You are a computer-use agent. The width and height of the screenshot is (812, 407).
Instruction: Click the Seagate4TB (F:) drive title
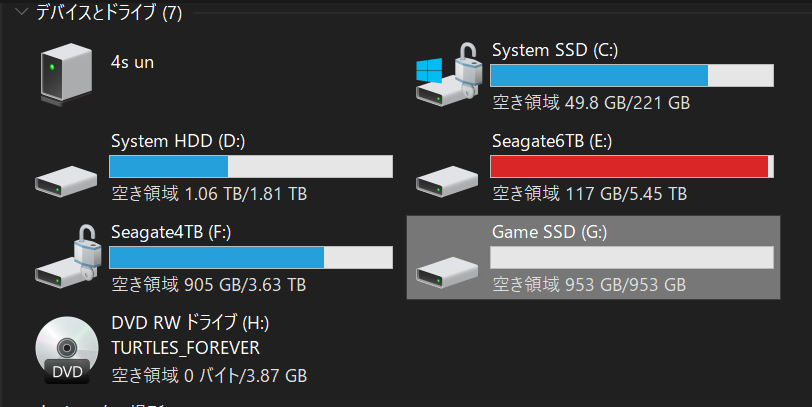(171, 232)
